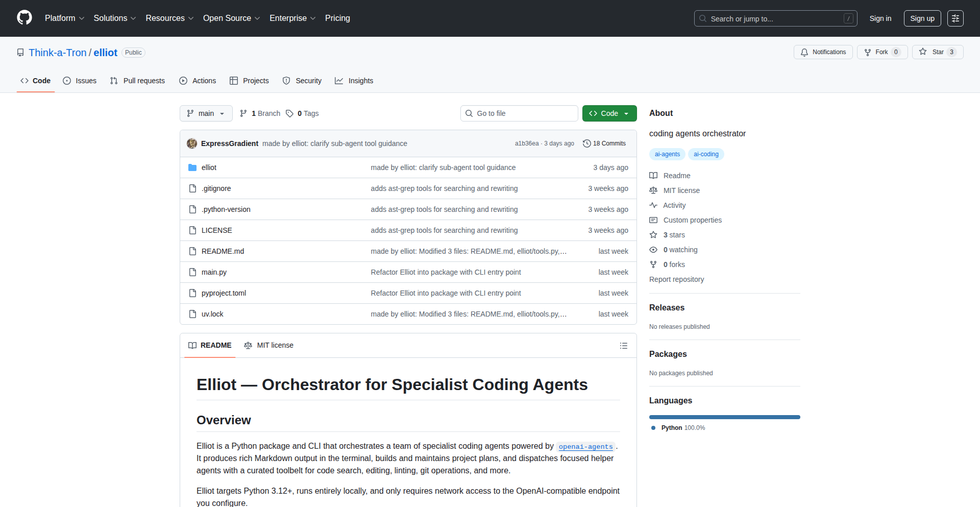The width and height of the screenshot is (980, 507).
Task: Open the Insights tab
Action: coord(354,81)
